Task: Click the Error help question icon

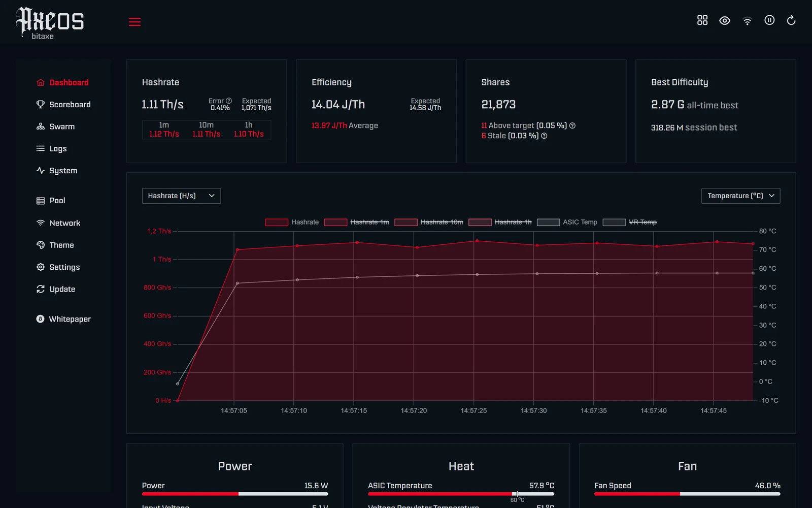Action: coord(229,101)
